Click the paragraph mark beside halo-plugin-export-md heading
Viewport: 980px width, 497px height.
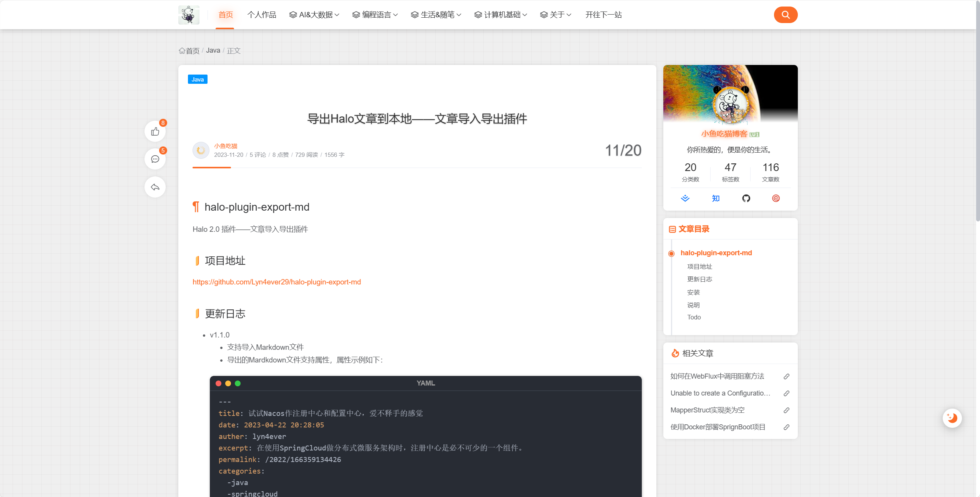196,207
